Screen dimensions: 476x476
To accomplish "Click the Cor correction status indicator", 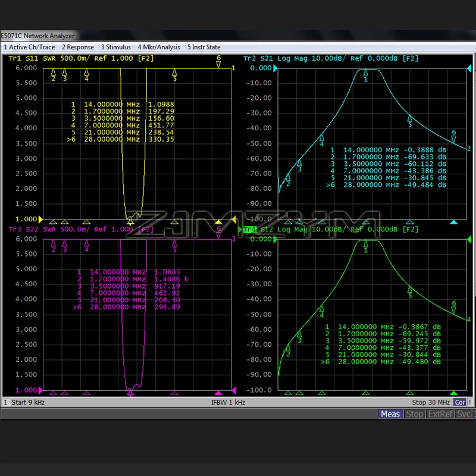I will (x=459, y=402).
